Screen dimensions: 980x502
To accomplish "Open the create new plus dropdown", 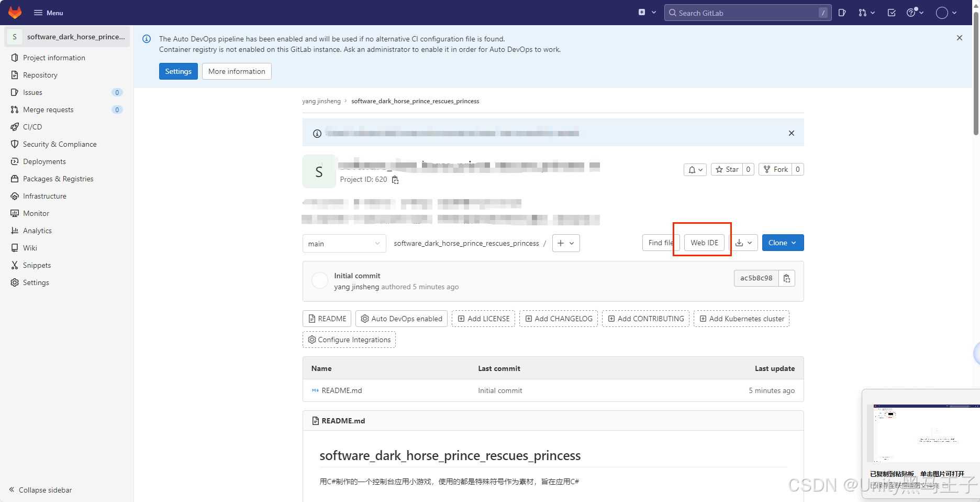I will pos(647,13).
